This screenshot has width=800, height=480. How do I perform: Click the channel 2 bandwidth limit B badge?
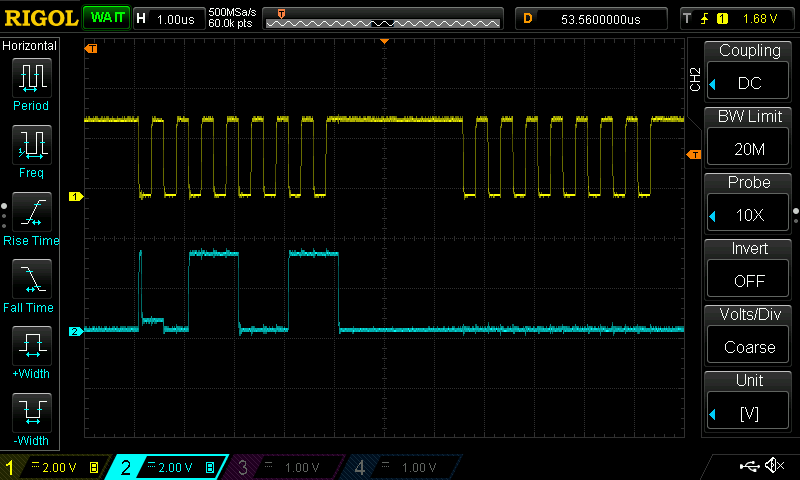[x=210, y=467]
